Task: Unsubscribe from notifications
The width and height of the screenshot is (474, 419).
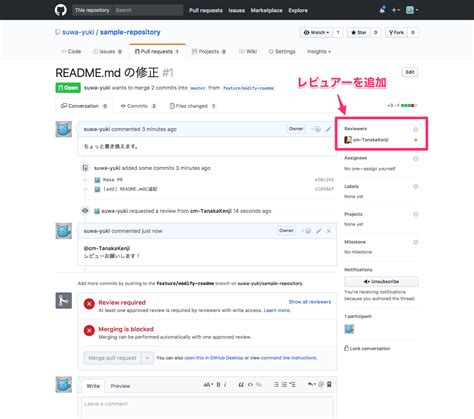Action: (x=381, y=282)
